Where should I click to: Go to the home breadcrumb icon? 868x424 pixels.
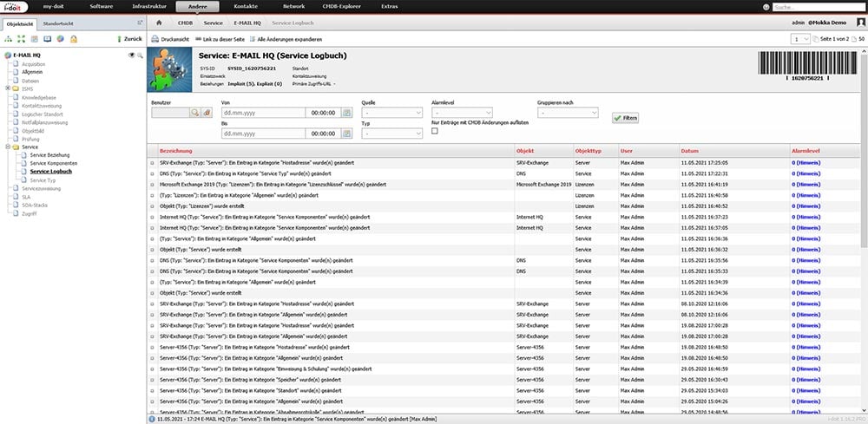click(x=159, y=23)
